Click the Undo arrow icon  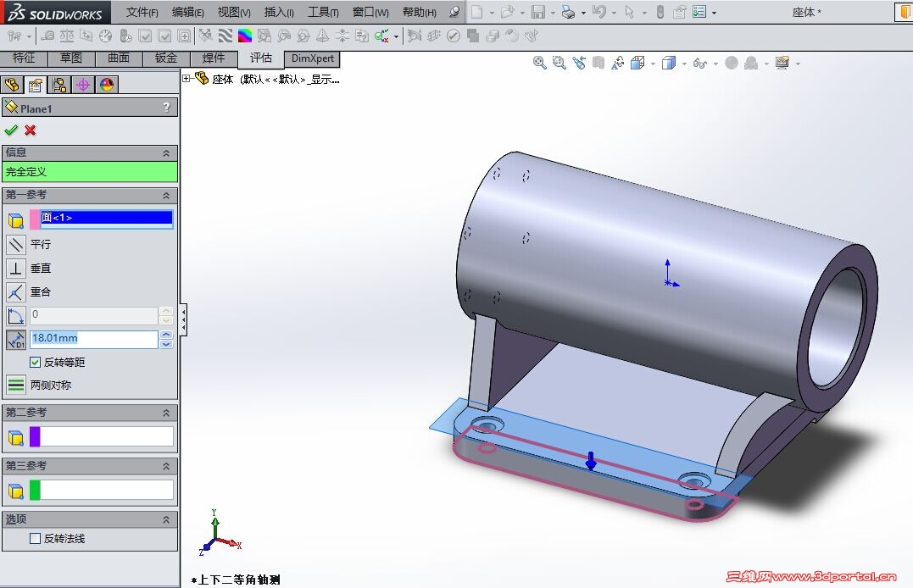pyautogui.click(x=599, y=12)
